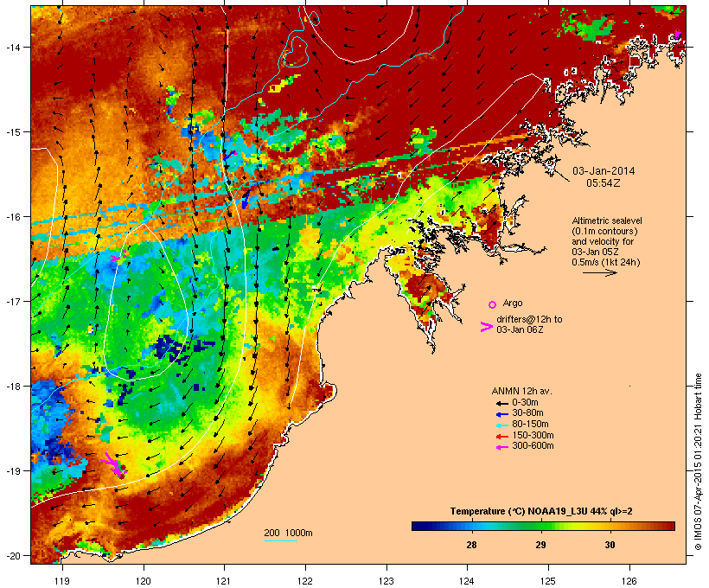Click the cyan 200m depth contour legend line

pos(280,540)
